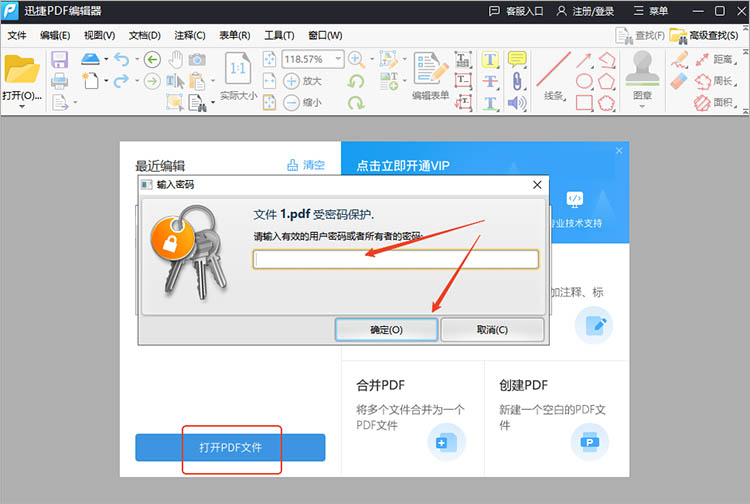Click the 实际大小 actual size button
The width and height of the screenshot is (750, 504).
click(238, 75)
